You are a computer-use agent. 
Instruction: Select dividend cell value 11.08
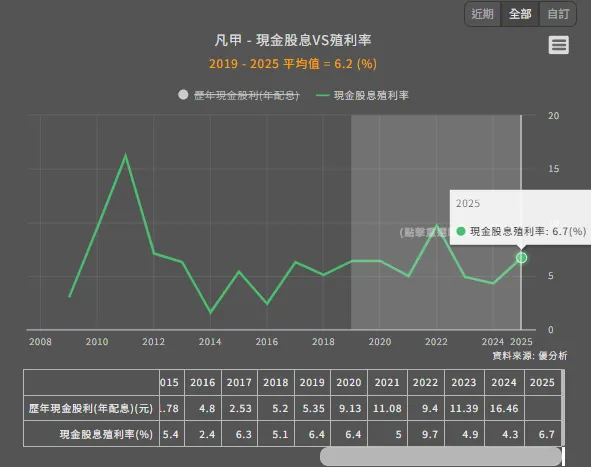[387, 408]
